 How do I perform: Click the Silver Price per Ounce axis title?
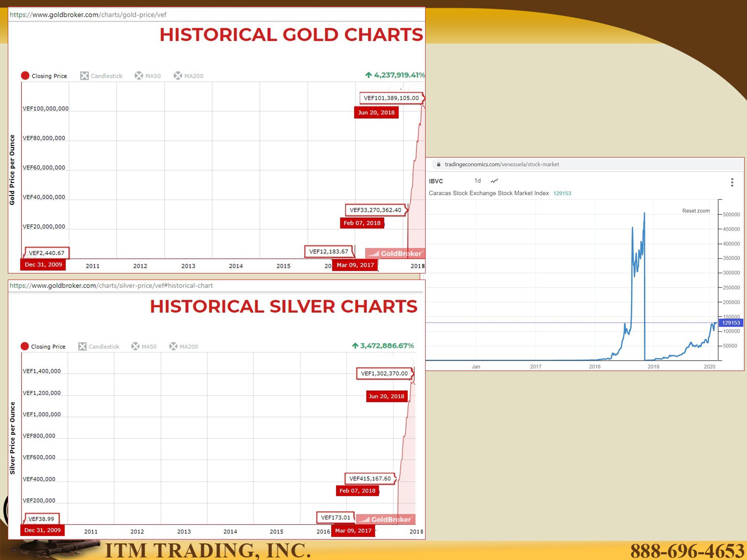(x=12, y=438)
